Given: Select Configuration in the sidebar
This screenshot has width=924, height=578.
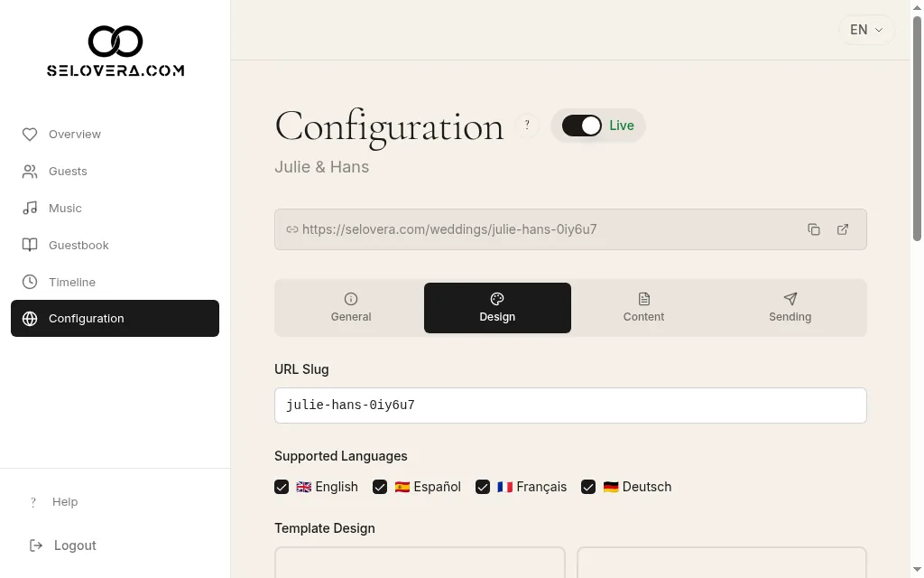Looking at the screenshot, I should point(115,319).
